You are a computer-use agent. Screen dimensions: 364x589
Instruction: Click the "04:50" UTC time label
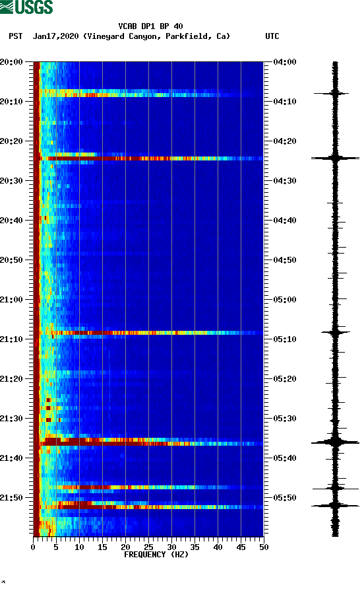coord(285,260)
